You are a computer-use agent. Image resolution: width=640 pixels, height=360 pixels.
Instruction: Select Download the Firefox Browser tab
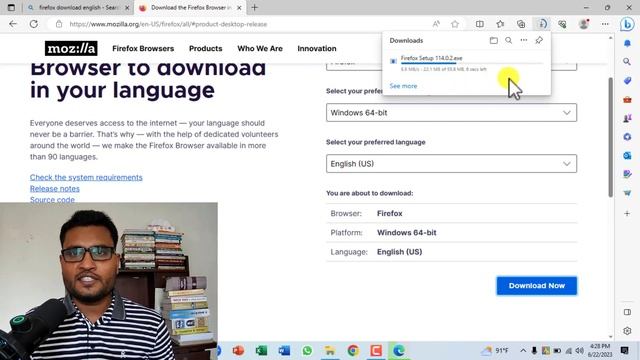click(190, 7)
